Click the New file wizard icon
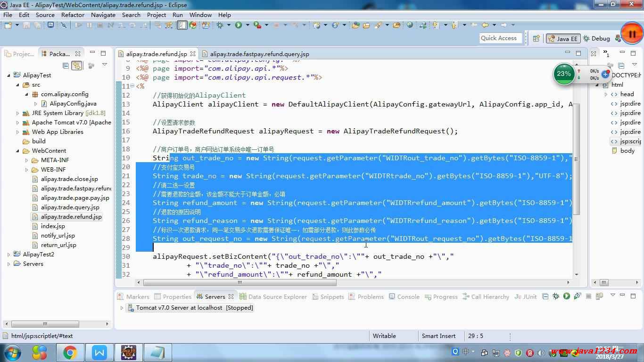This screenshot has height=362, width=644. [8, 25]
